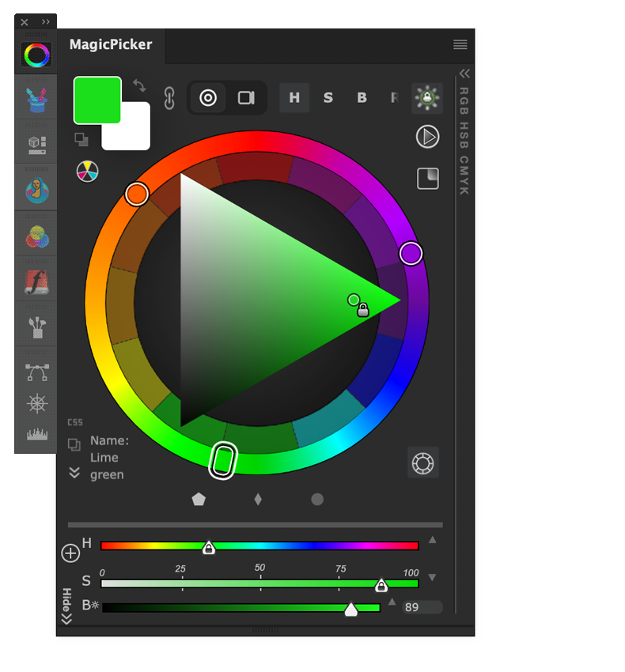This screenshot has width=625, height=672.
Task: Add a slider with plus circle
Action: point(70,553)
